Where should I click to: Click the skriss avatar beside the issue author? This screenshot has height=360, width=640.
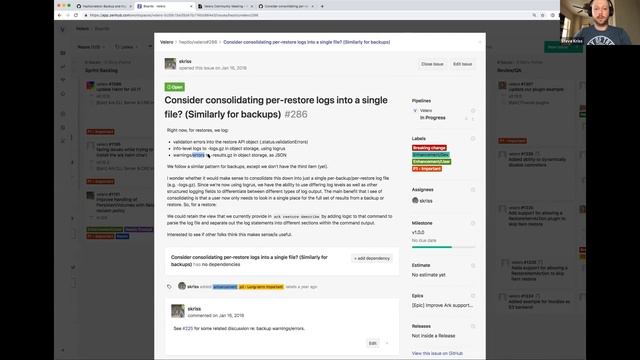click(170, 64)
